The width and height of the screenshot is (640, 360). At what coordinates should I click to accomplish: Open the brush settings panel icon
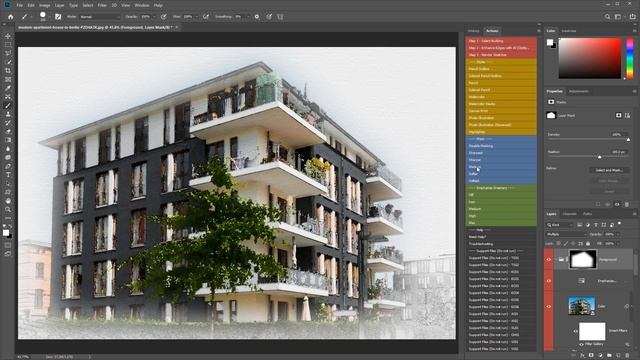[58, 17]
